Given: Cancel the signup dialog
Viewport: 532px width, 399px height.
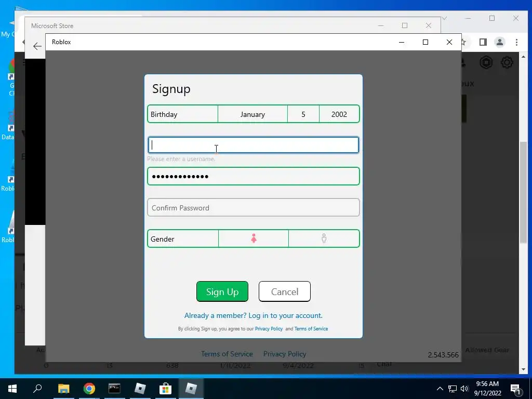Looking at the screenshot, I should [284, 291].
